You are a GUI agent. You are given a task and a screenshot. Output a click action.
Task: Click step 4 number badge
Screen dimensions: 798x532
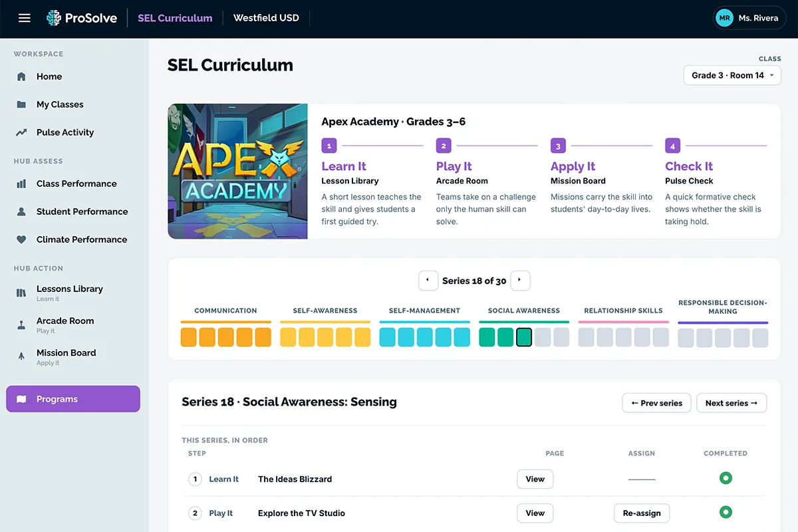point(672,146)
